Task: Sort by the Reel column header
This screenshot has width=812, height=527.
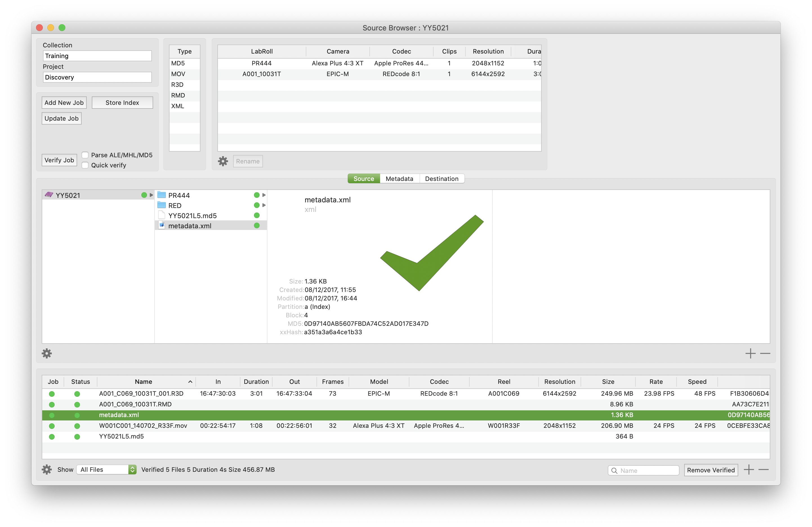Action: point(504,382)
